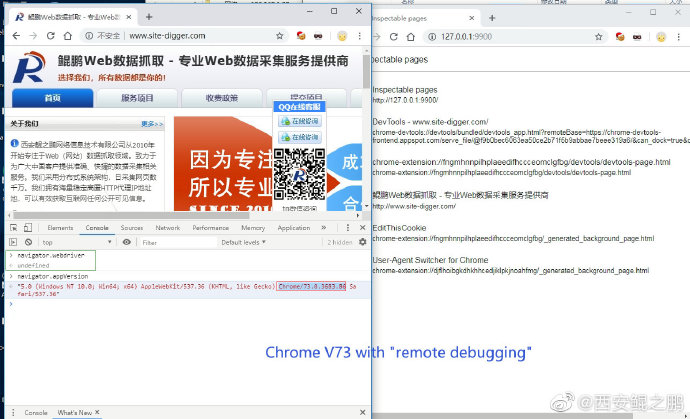Open User-Agent Switcher for Chrome link
This screenshot has height=419, width=690.
click(x=430, y=260)
